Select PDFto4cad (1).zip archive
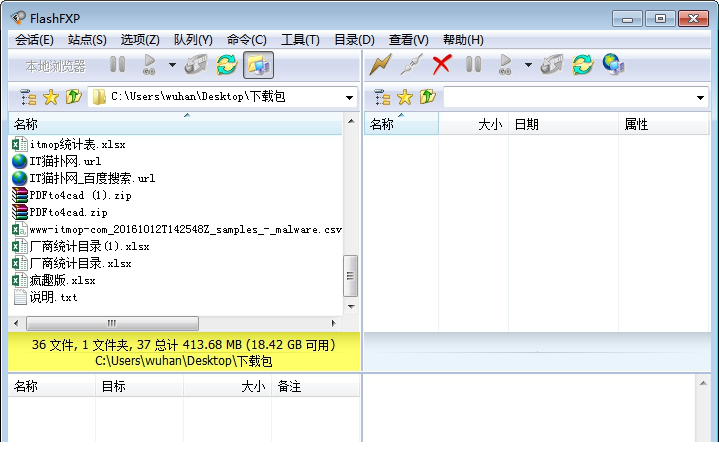719x459 pixels. (72, 195)
